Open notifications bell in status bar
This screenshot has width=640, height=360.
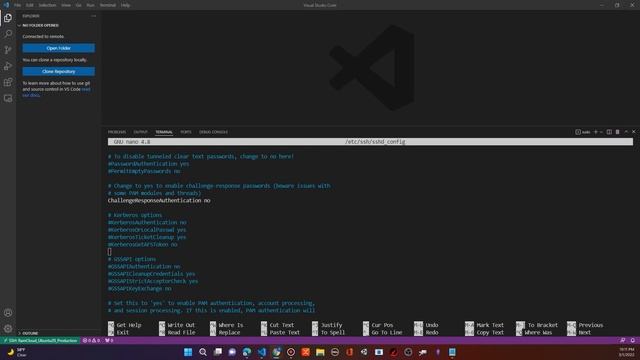[633, 340]
